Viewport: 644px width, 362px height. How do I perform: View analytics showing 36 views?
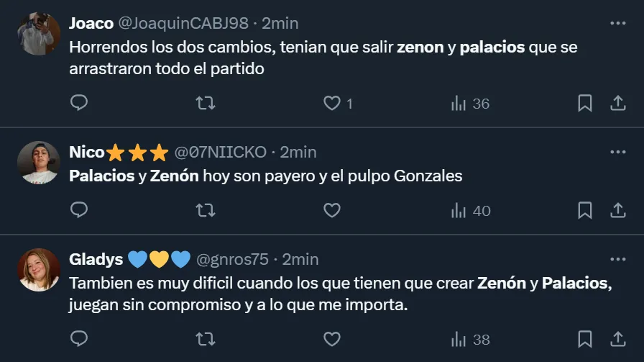470,103
